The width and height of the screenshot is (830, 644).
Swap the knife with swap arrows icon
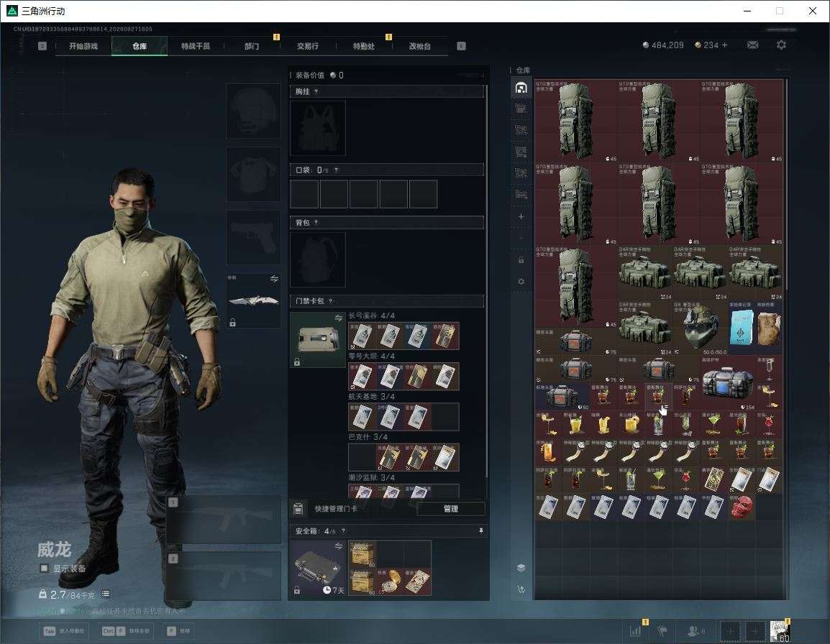coord(274,279)
